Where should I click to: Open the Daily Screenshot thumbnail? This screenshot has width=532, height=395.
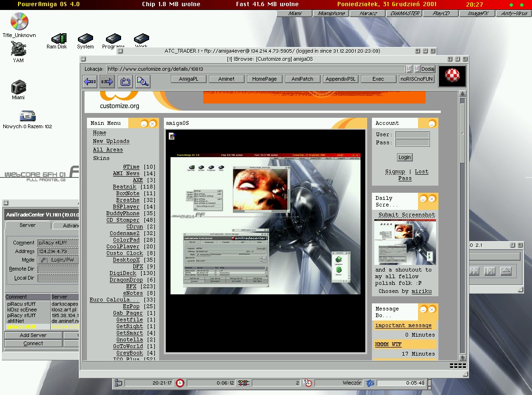tap(405, 242)
